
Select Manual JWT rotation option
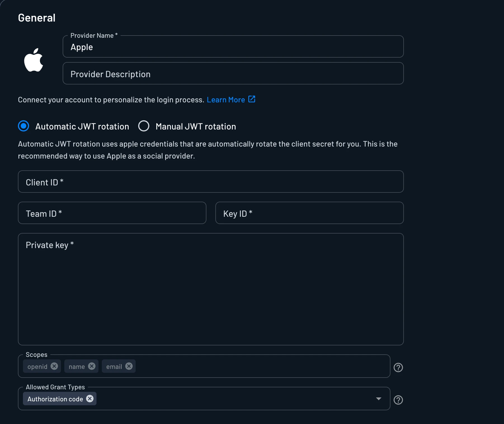pos(144,126)
